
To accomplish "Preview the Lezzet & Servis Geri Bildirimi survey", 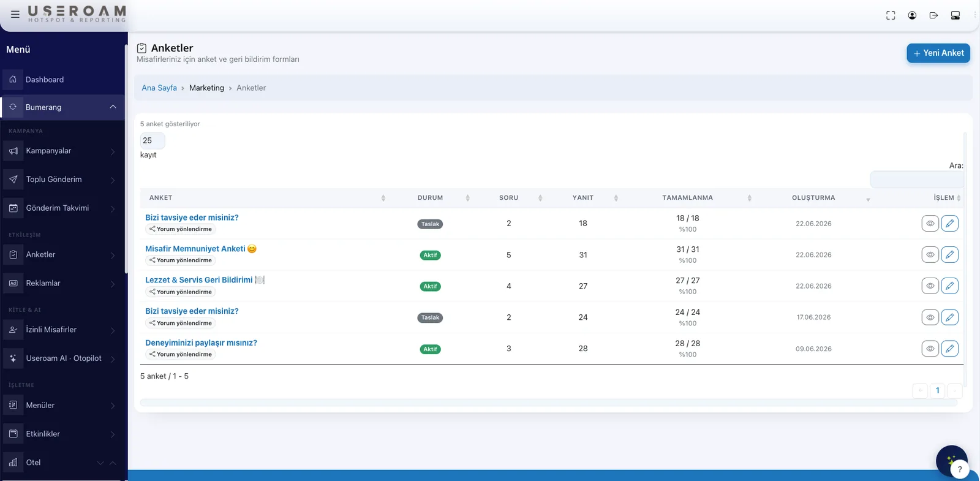I will (x=930, y=286).
